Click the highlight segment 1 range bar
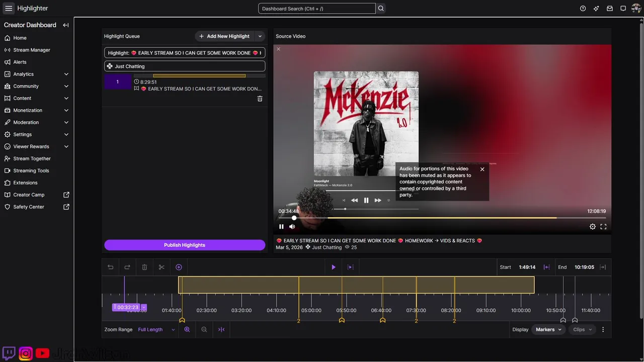Screen dimensions: 644x362 click(199, 76)
